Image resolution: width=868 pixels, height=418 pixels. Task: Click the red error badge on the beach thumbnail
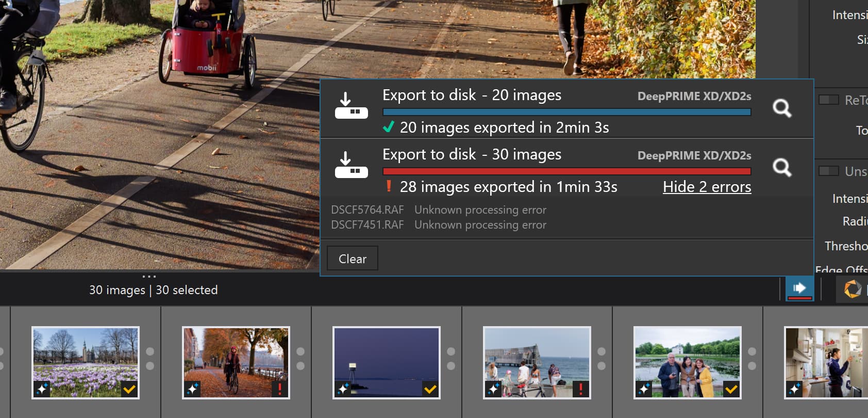(x=581, y=389)
